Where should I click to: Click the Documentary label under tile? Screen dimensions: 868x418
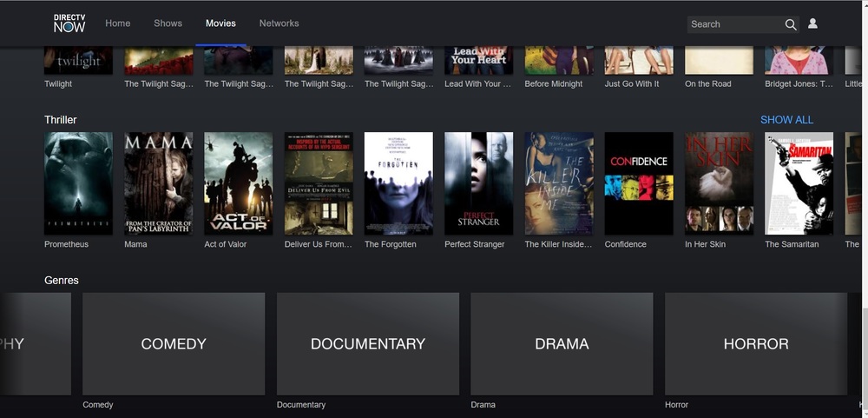301,405
